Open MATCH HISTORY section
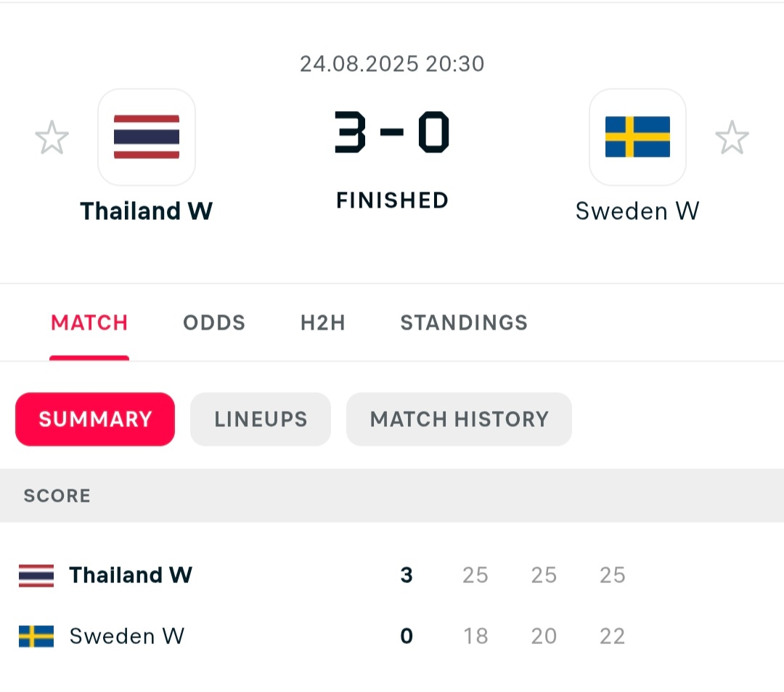The image size is (784, 692). 459,419
